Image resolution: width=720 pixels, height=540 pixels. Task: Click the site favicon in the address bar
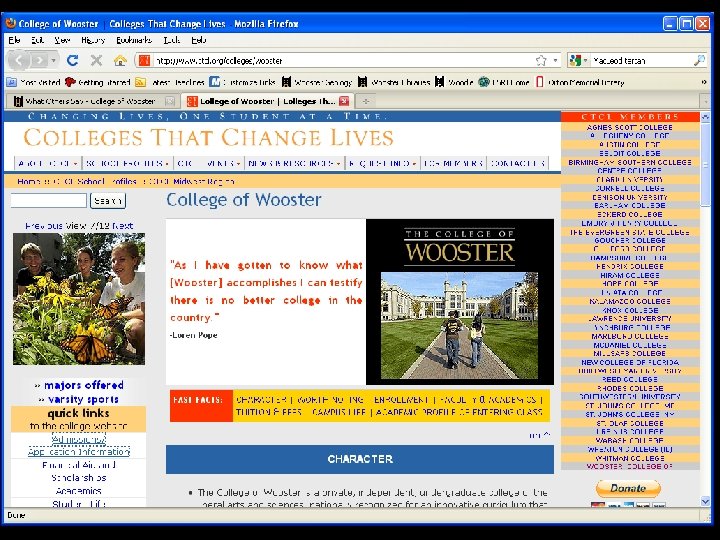tap(145, 60)
